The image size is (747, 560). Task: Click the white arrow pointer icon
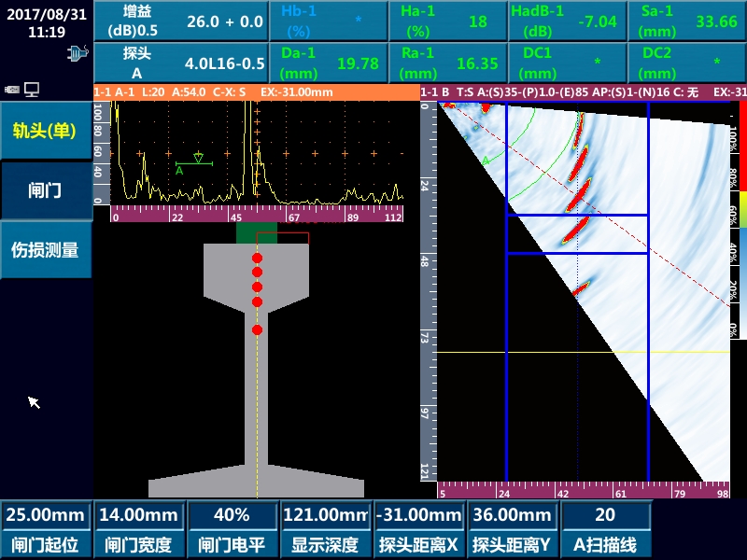tap(34, 401)
